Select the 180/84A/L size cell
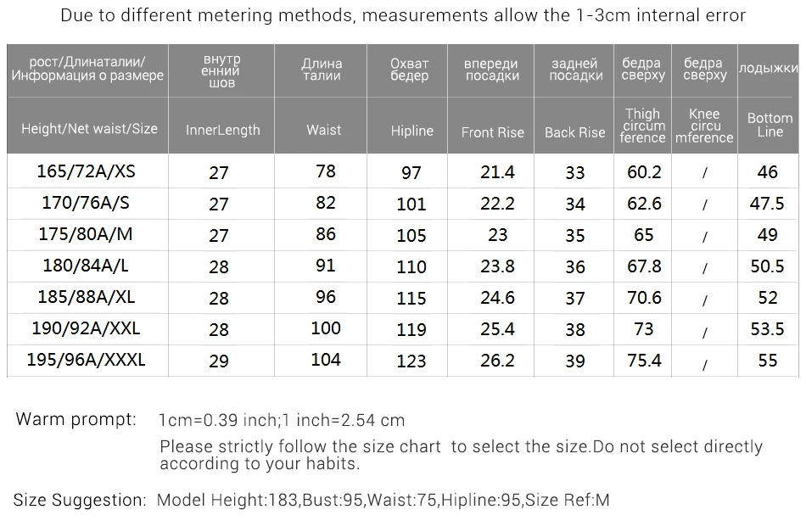This screenshot has height=532, width=806. click(86, 266)
